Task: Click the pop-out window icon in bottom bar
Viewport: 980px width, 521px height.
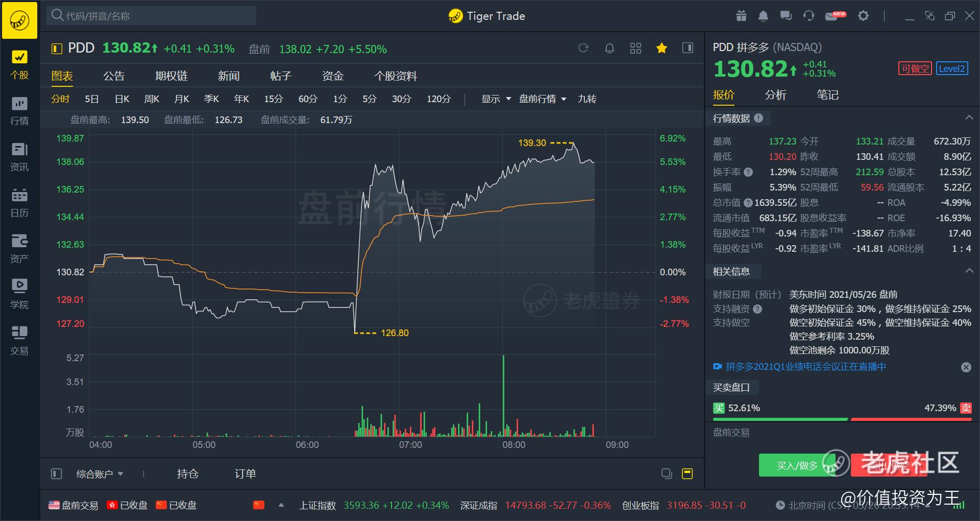Action: point(667,473)
